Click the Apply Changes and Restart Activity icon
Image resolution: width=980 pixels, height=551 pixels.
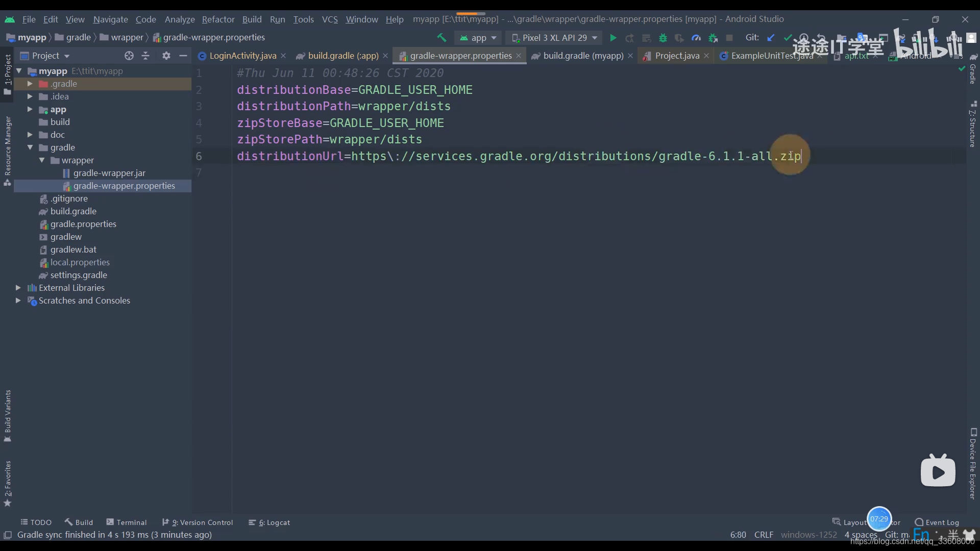[x=629, y=38]
